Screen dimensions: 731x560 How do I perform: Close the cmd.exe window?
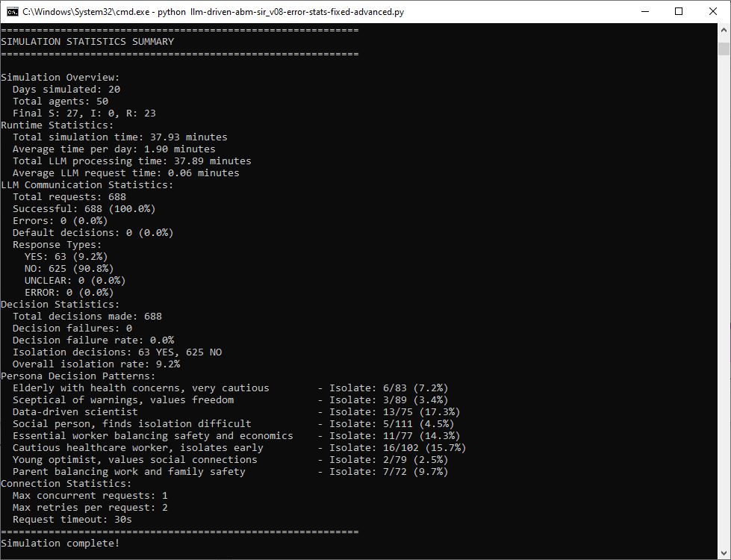click(713, 11)
